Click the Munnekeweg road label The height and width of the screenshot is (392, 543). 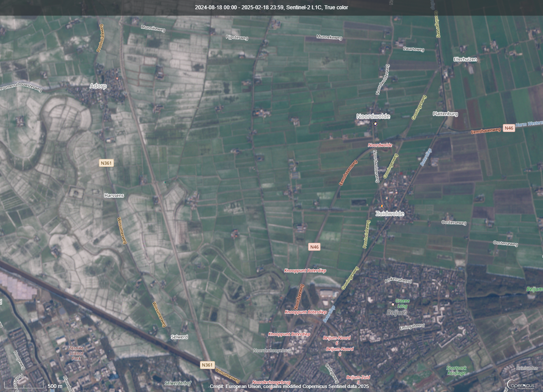[329, 38]
